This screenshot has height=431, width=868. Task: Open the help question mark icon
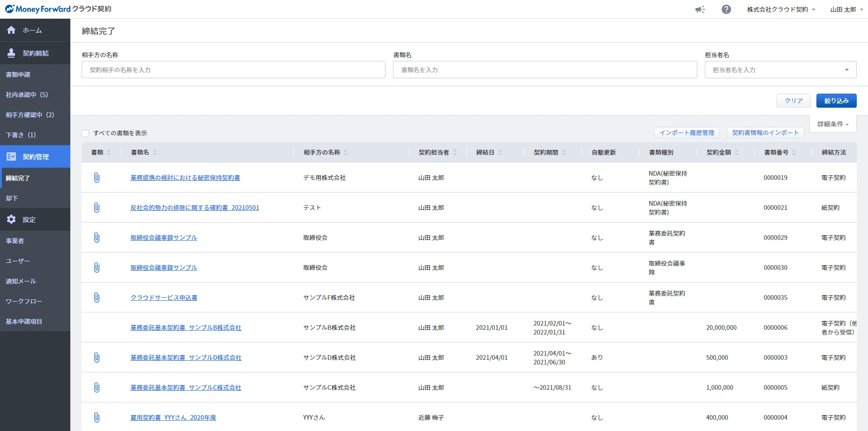[726, 9]
